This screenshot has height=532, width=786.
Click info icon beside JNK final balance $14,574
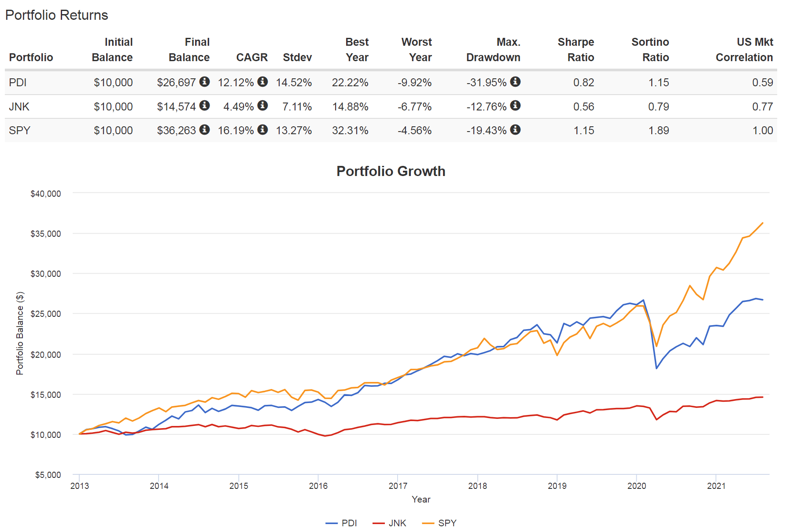[204, 106]
